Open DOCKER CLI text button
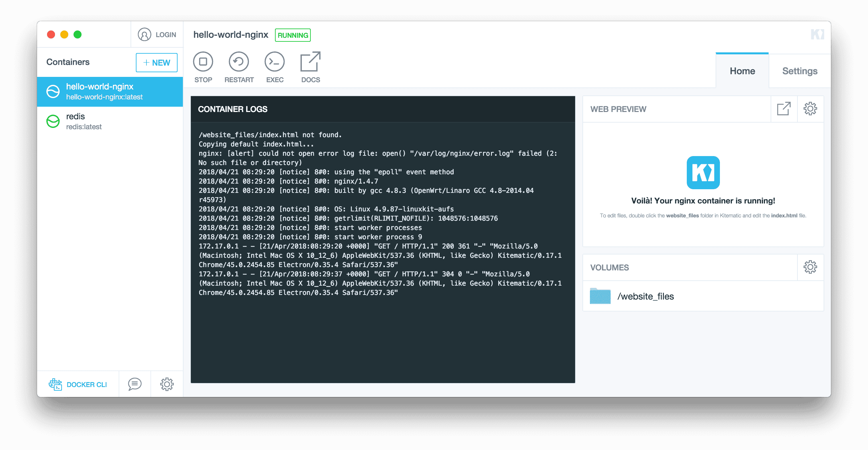 tap(86, 385)
